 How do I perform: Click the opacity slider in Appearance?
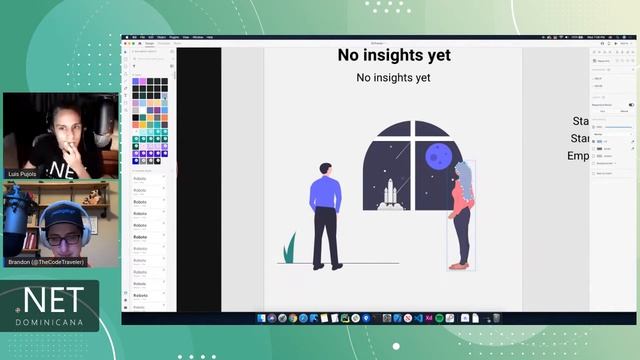618,127
